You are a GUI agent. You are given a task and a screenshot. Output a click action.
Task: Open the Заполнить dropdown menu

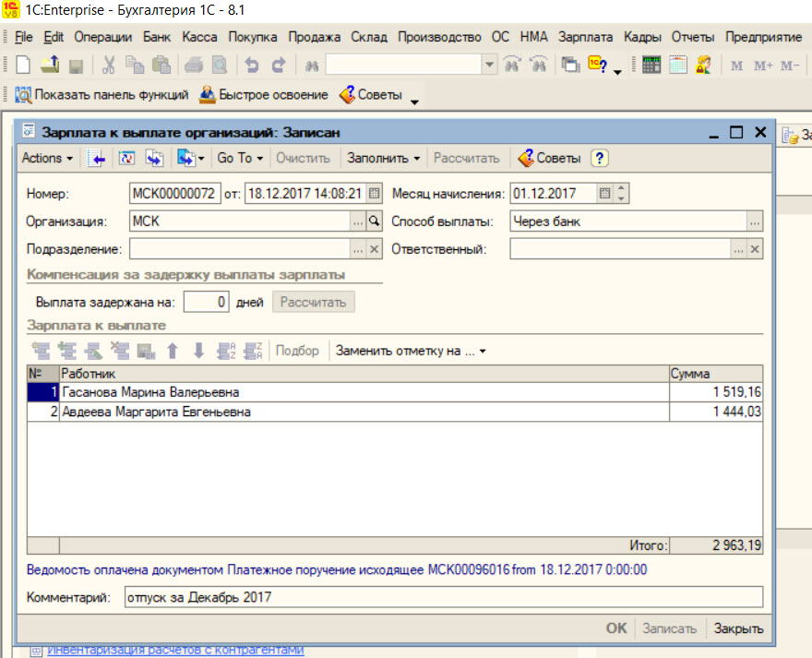click(x=384, y=158)
